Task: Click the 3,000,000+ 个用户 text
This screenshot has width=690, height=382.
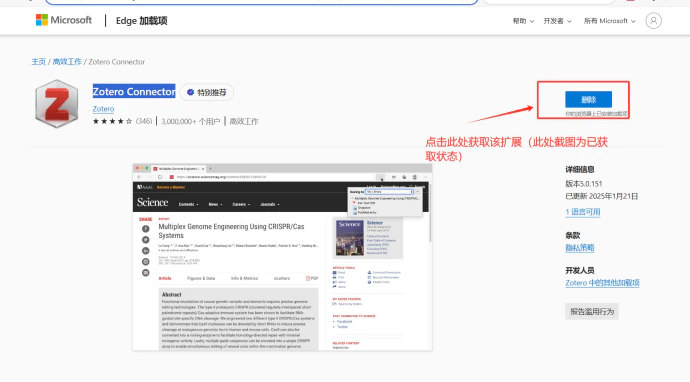Action: [191, 121]
